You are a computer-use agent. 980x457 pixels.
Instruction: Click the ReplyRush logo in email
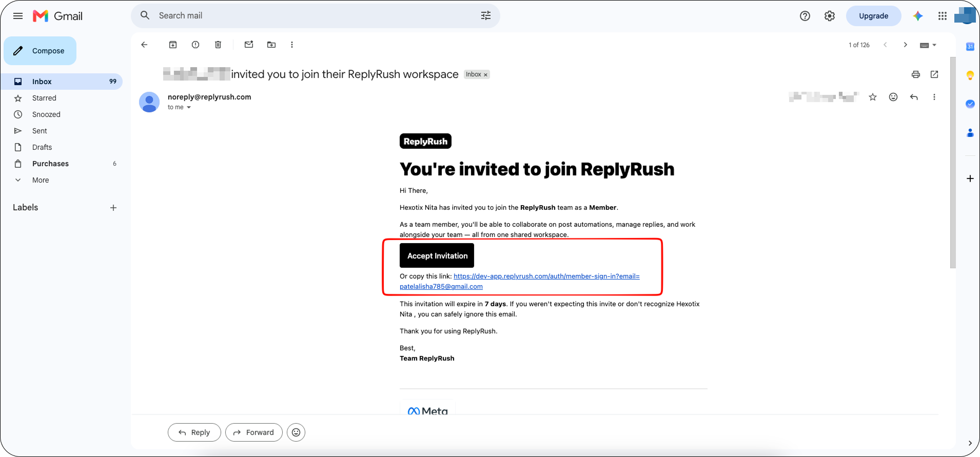tap(425, 141)
